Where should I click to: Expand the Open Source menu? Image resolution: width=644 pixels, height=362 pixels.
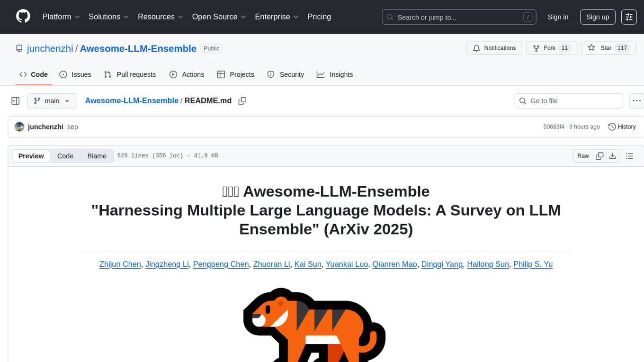[x=219, y=17]
